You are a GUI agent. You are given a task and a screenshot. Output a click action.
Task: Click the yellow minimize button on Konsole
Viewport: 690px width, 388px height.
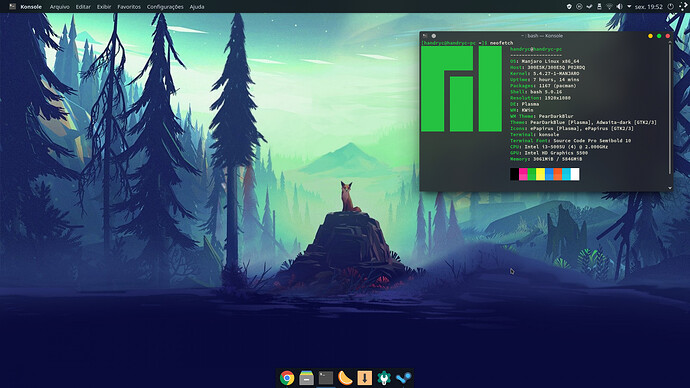650,36
